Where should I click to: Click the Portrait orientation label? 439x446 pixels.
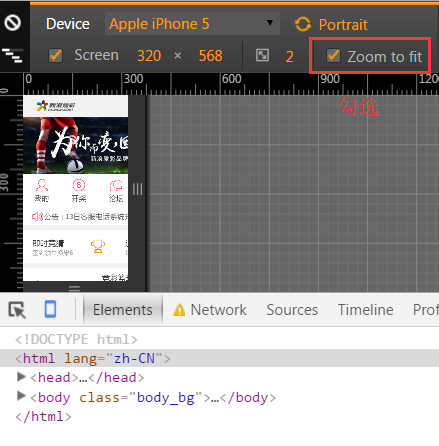coord(343,25)
